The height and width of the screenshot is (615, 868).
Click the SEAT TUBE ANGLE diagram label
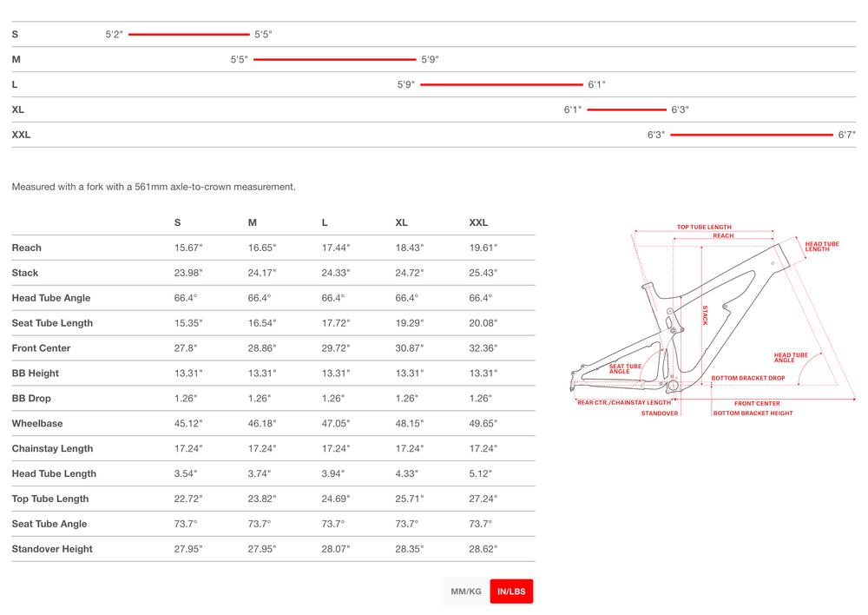point(625,369)
